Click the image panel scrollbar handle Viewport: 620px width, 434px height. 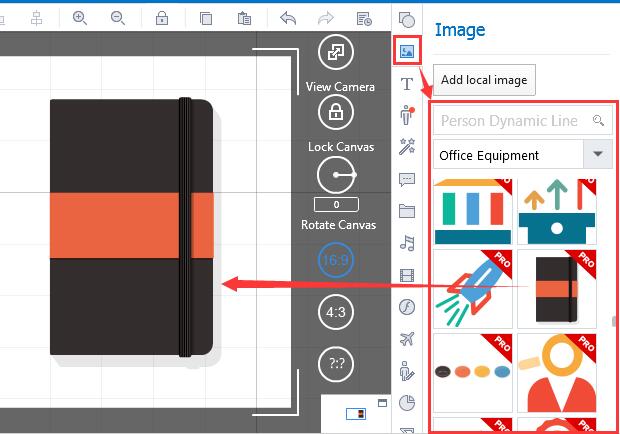[614, 321]
